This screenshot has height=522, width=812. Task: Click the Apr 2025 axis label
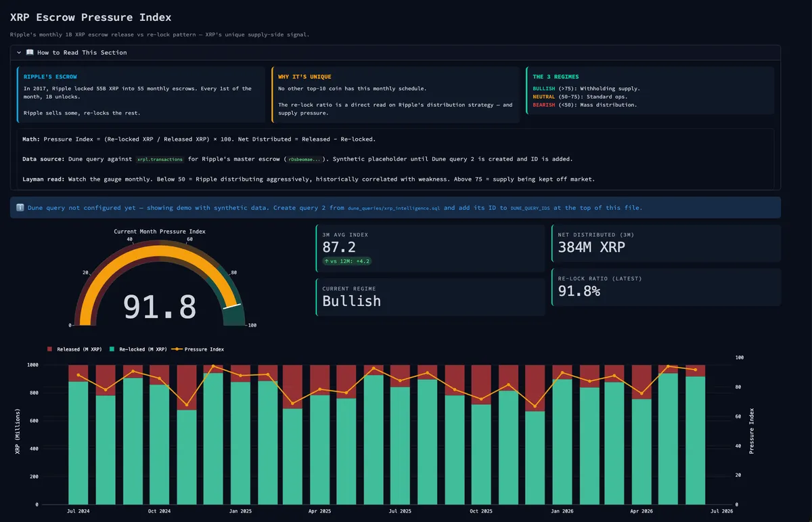(x=319, y=511)
